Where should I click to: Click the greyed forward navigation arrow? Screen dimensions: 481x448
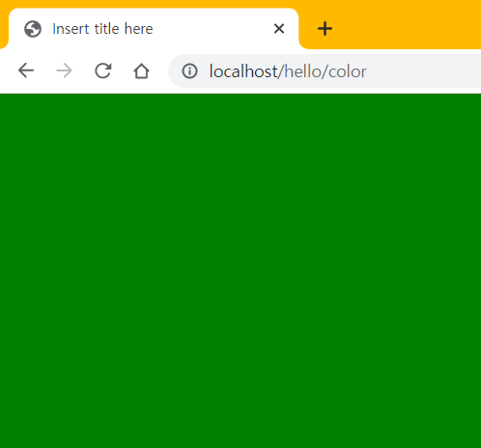(65, 70)
